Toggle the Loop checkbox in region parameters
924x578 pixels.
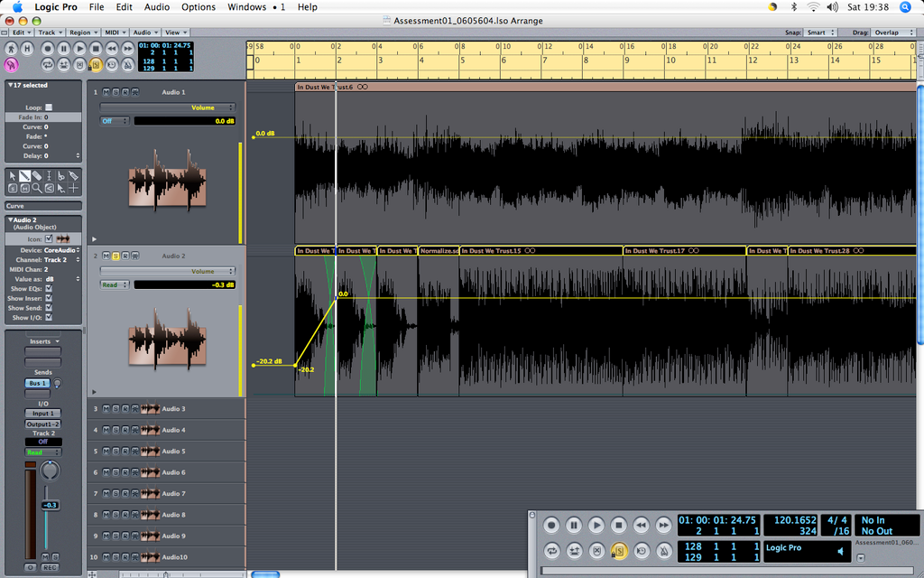tap(49, 107)
